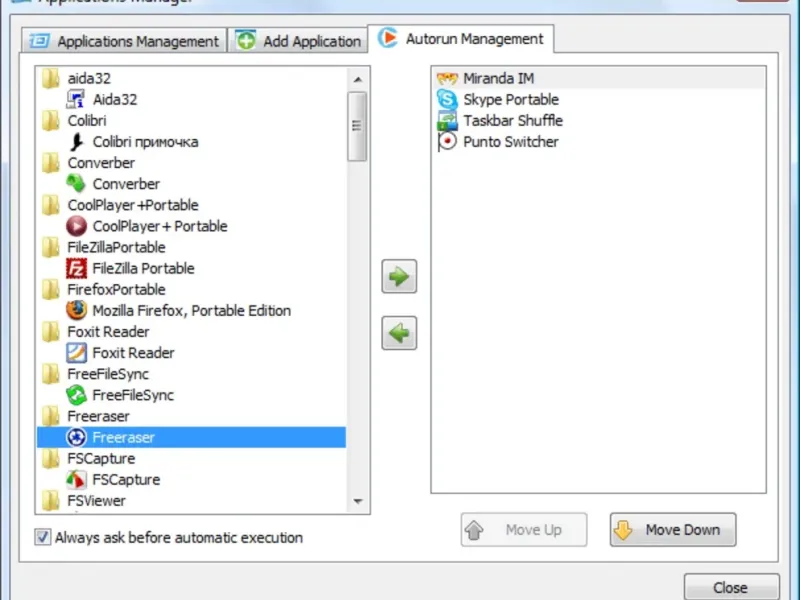Select the 'Colibri примочка' entry
Image resolution: width=800 pixels, height=600 pixels.
tap(191, 141)
